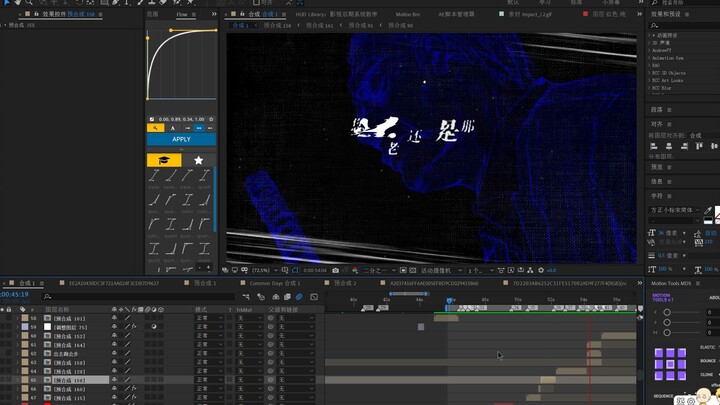Toggle quality switch on layer 63
Viewport: 720px width, 405px height.
[127, 362]
